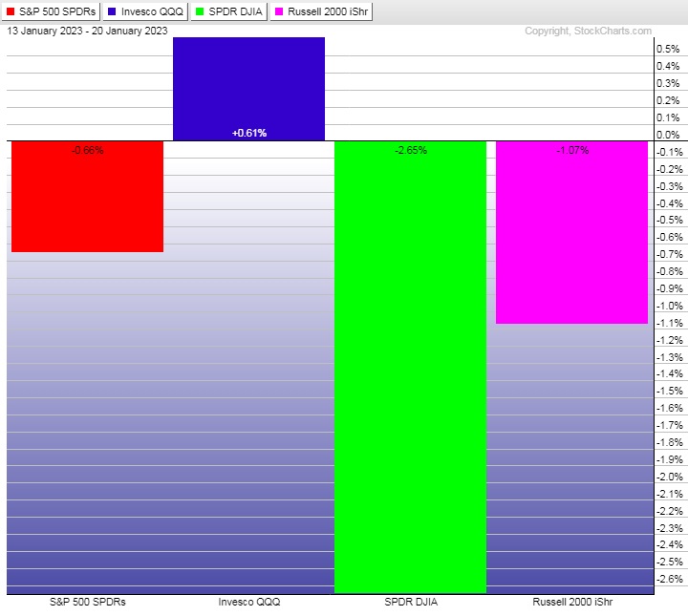
Task: Click the -0.5% y-axis tick label
Action: (670, 220)
